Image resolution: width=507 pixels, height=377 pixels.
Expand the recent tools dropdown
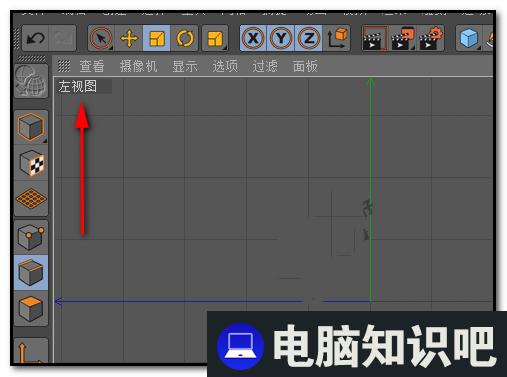click(x=215, y=38)
